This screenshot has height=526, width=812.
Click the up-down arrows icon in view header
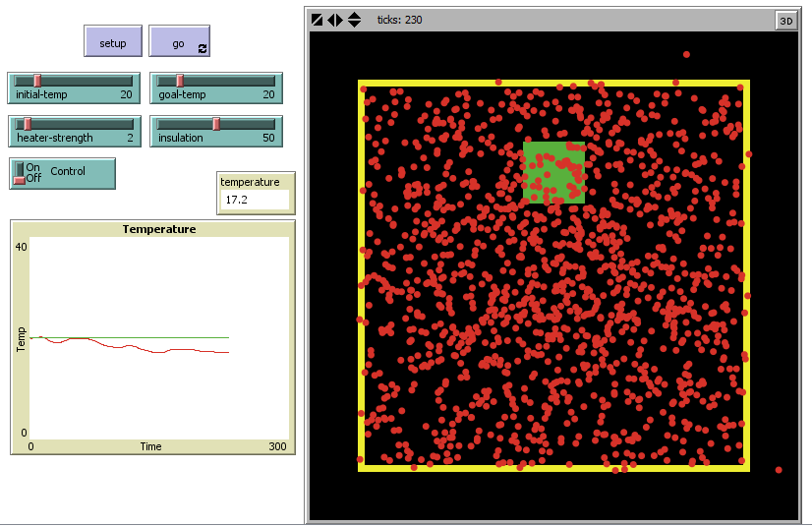354,20
